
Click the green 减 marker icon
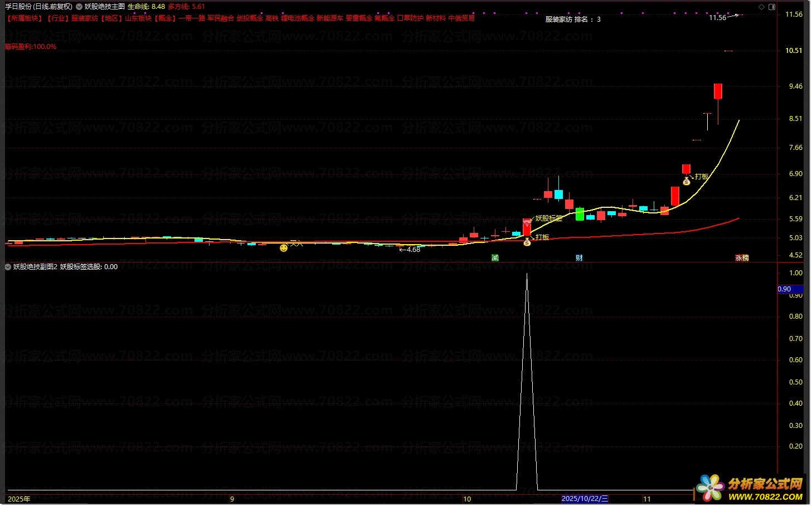click(x=495, y=257)
